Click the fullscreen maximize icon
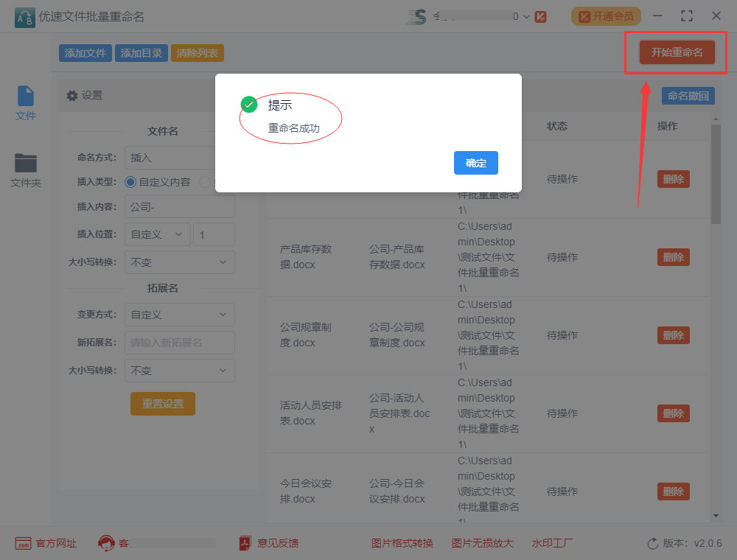Screen dimensions: 737x560 (687, 16)
